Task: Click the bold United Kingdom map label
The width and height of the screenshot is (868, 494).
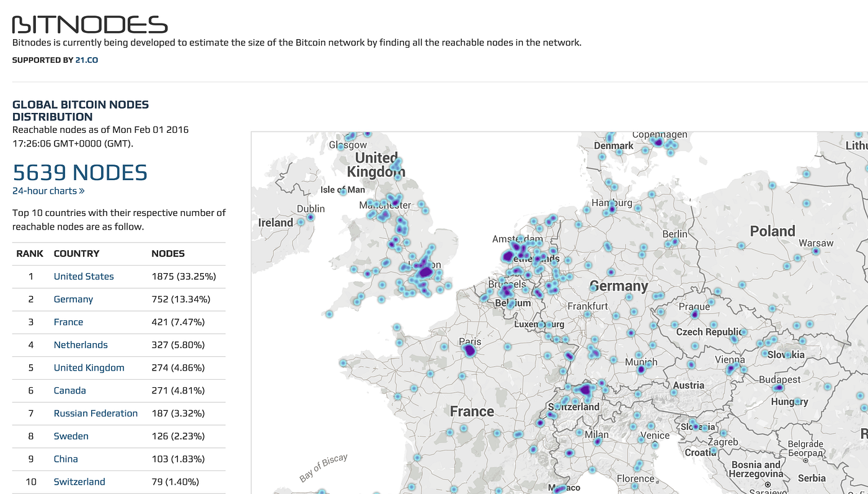Action: 376,165
